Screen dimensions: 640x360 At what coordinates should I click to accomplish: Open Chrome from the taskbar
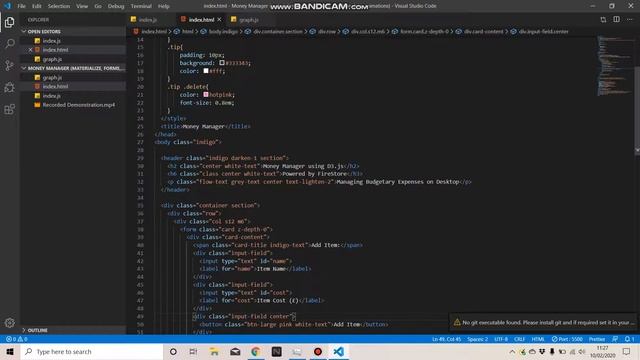(256, 351)
